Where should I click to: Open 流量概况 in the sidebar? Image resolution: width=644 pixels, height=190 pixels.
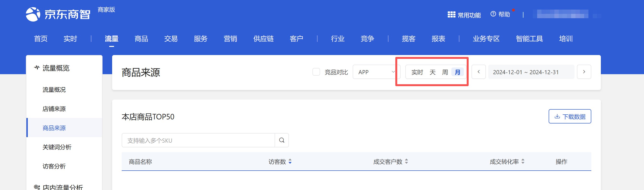54,90
